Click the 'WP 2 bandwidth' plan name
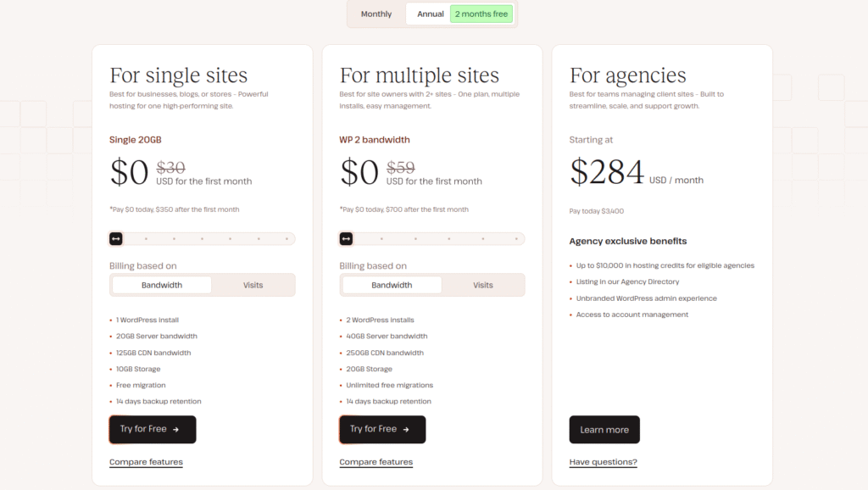This screenshot has height=490, width=868. coord(375,140)
